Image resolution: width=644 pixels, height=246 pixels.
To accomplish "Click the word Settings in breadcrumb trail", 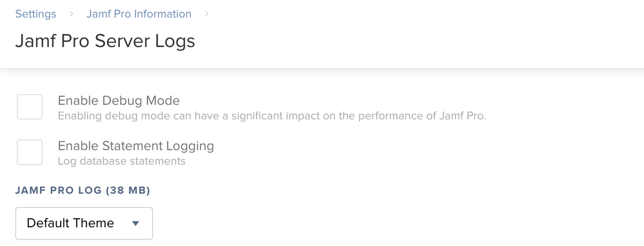I will click(x=35, y=14).
